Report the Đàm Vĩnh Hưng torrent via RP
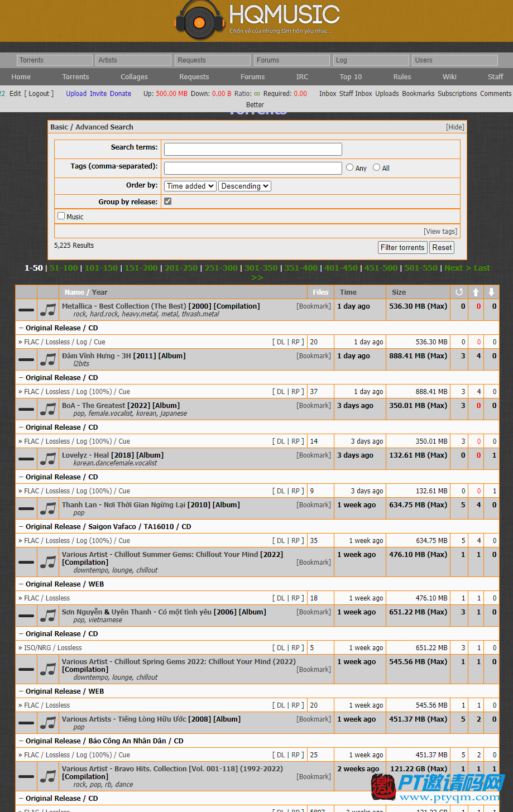513x812 pixels. (295, 391)
